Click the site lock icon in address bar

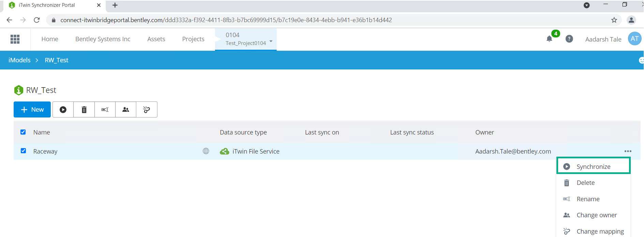[x=53, y=20]
